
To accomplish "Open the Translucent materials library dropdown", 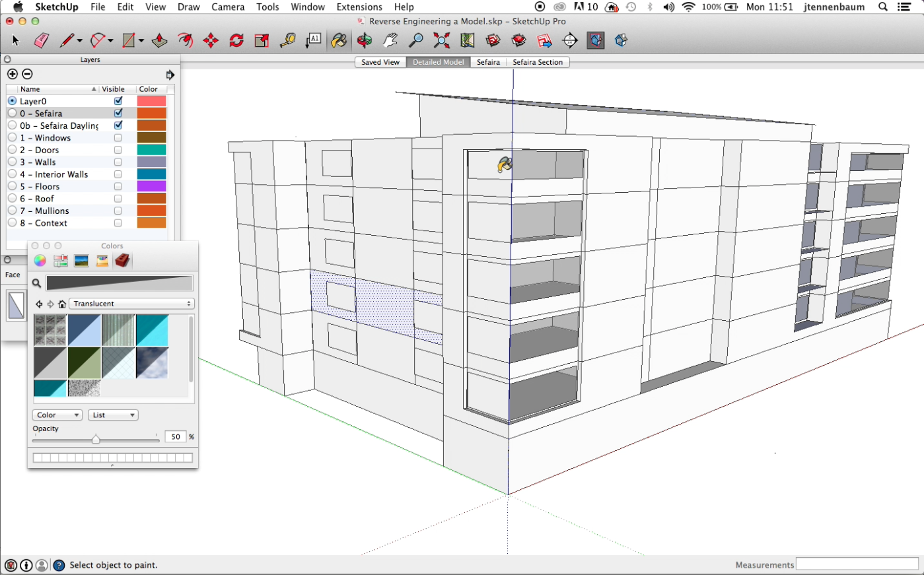I will tap(132, 304).
